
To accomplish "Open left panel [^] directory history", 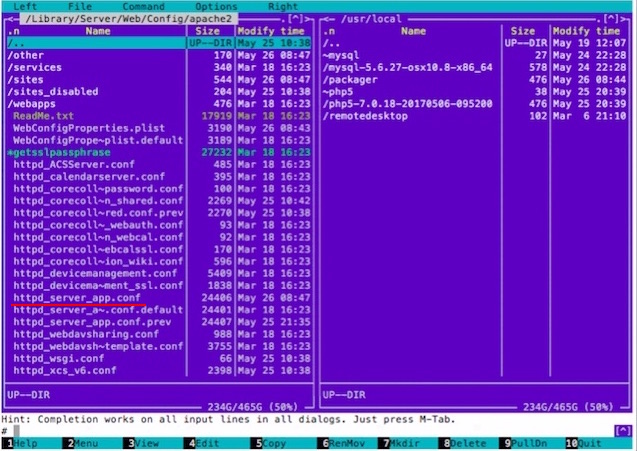I will click(295, 19).
